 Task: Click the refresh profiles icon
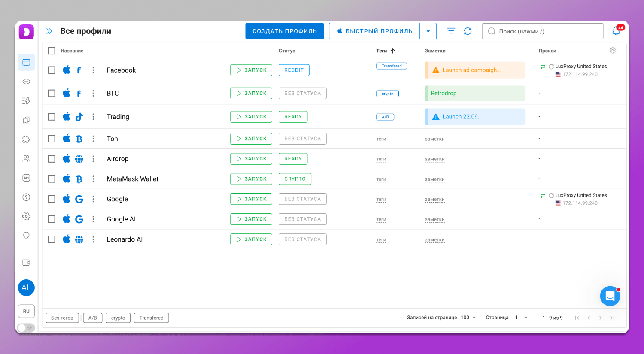point(468,31)
